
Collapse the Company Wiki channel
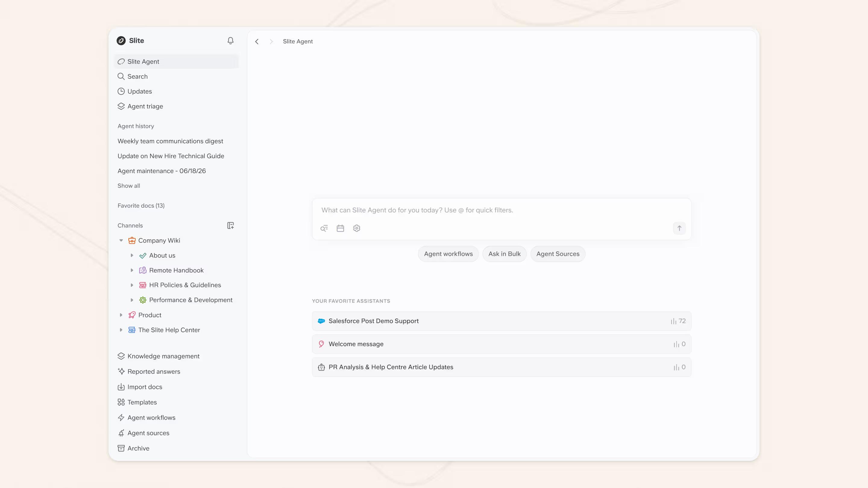coord(121,240)
